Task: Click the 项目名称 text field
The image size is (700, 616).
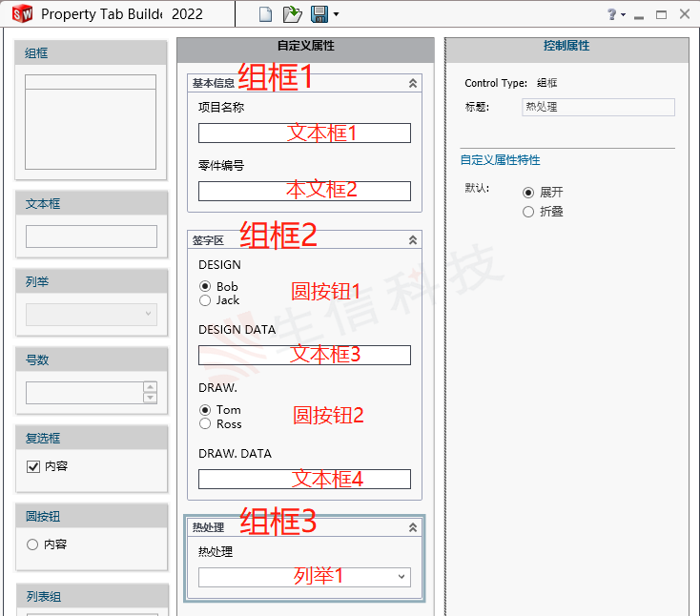Action: click(x=304, y=133)
